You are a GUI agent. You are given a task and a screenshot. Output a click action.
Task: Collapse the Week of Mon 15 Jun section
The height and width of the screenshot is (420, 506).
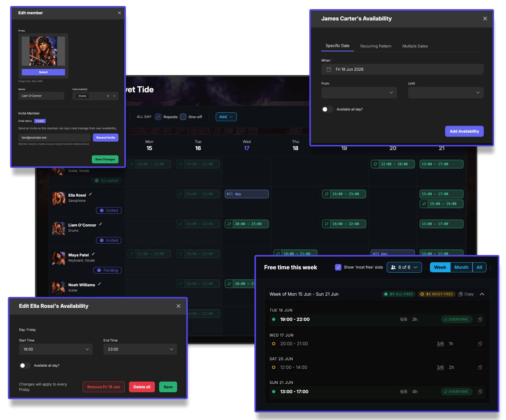click(x=482, y=294)
